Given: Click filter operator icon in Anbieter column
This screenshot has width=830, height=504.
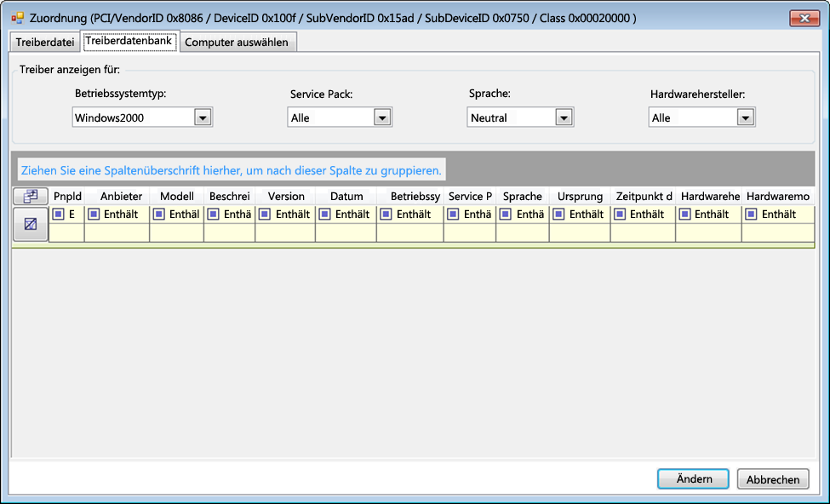Looking at the screenshot, I should point(94,215).
